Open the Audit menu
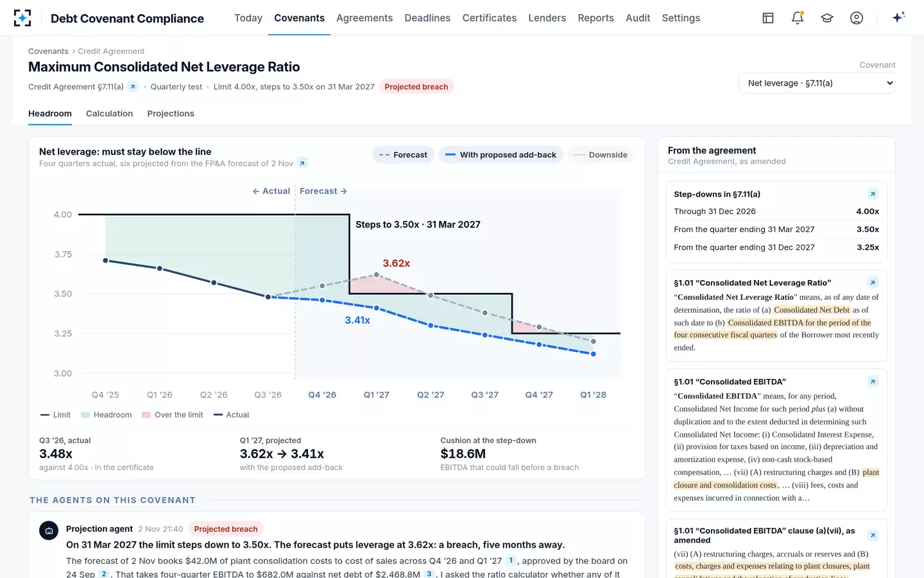This screenshot has height=578, width=924. [x=638, y=18]
